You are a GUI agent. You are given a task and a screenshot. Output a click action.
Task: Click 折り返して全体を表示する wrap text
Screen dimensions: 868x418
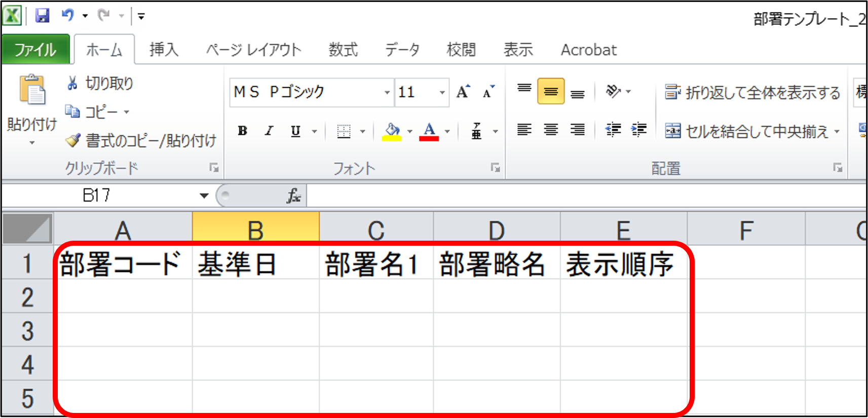pos(752,92)
